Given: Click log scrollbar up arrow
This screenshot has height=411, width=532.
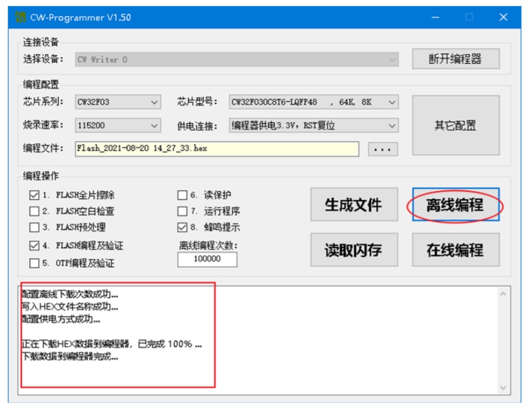Looking at the screenshot, I should [503, 294].
